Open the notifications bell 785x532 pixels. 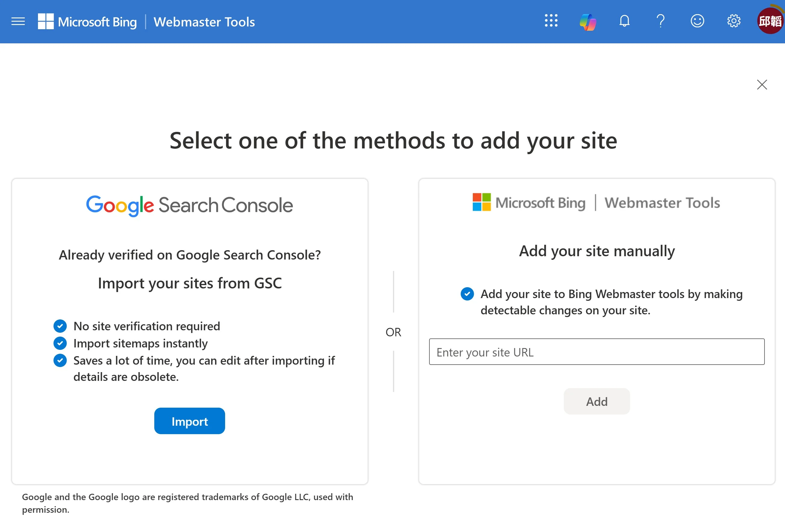coord(624,21)
